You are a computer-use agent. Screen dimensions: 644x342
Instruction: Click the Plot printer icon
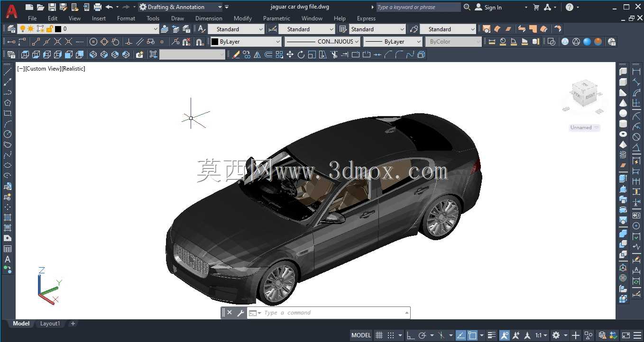(x=98, y=7)
